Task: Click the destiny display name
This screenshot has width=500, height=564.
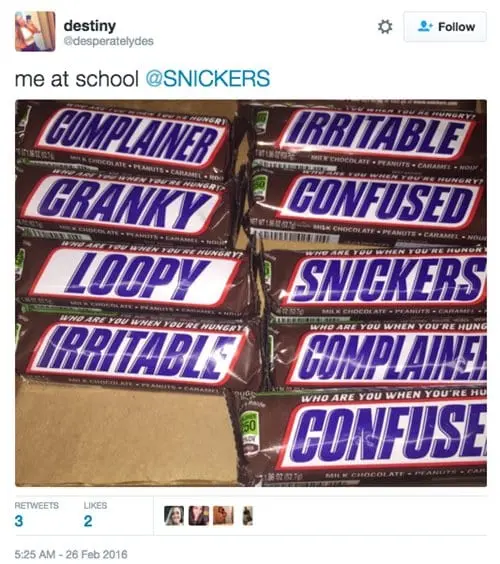Action: click(90, 26)
